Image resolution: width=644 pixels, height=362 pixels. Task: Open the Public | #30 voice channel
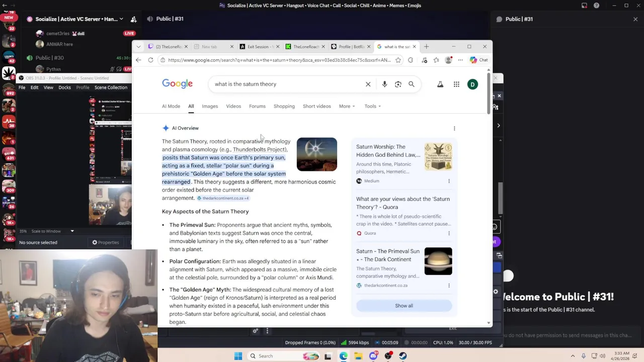click(49, 58)
